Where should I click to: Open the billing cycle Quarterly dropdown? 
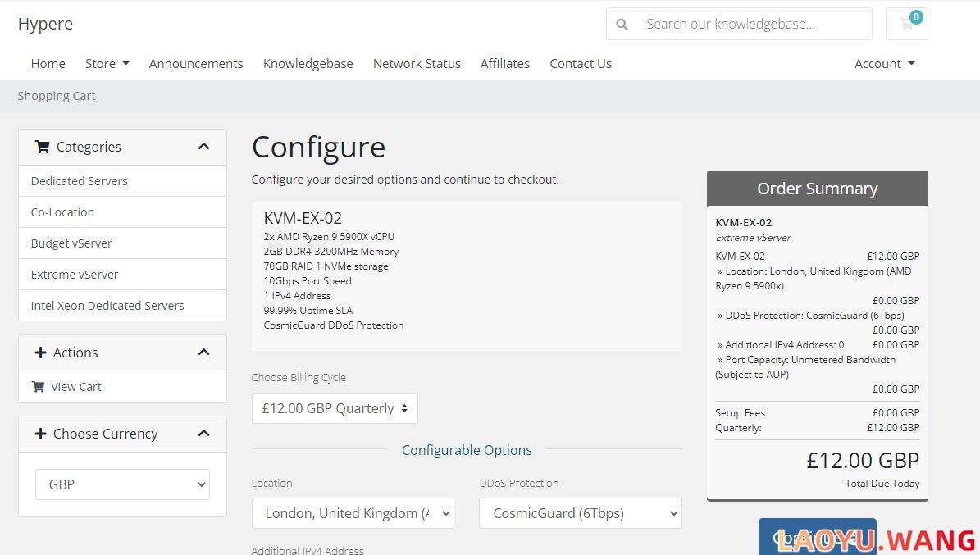pyautogui.click(x=335, y=408)
